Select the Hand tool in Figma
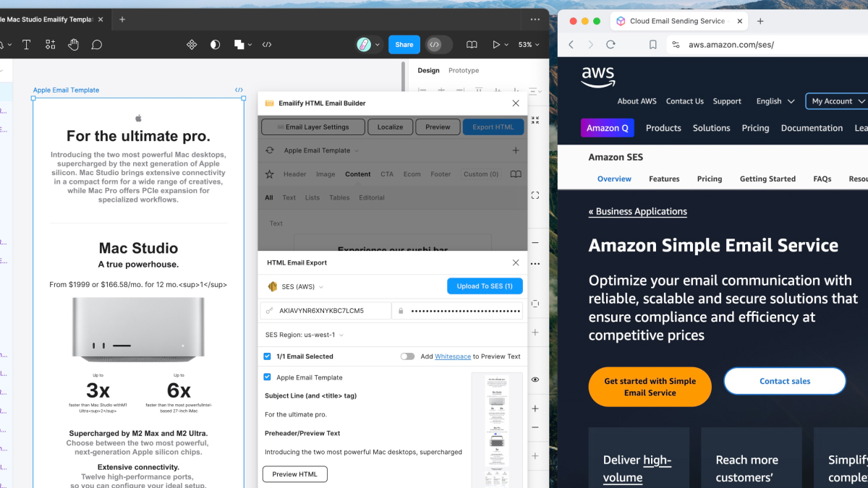The height and width of the screenshot is (488, 868). coord(73,45)
